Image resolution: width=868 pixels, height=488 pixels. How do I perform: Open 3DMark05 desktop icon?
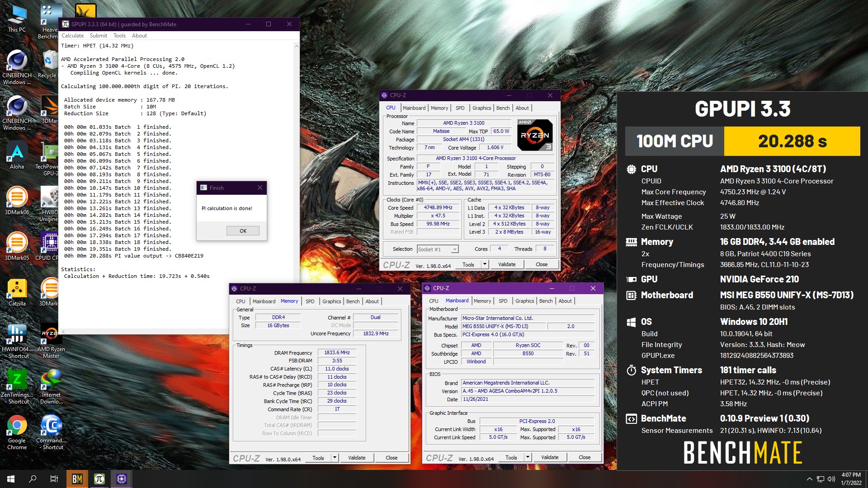click(17, 247)
